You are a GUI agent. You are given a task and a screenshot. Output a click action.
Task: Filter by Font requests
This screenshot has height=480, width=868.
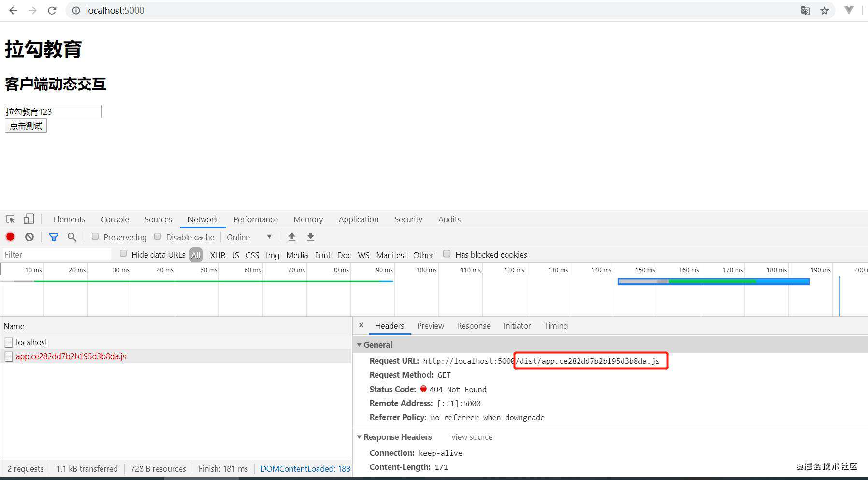[x=322, y=255]
